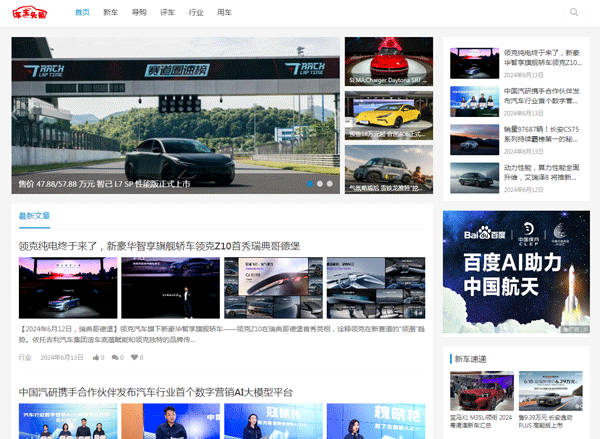The width and height of the screenshot is (600, 439).
Task: Open the 长安逸动 PLUS new car thumbnail
Action: pyautogui.click(x=551, y=391)
